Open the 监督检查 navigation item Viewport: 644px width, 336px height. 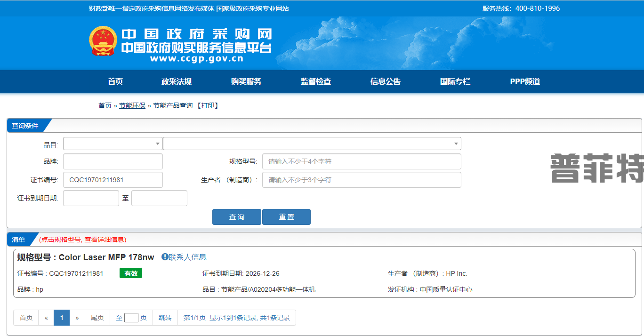(316, 81)
